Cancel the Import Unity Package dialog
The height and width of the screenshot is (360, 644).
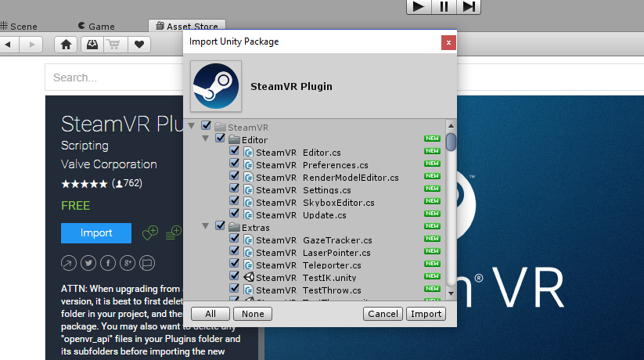pos(383,314)
